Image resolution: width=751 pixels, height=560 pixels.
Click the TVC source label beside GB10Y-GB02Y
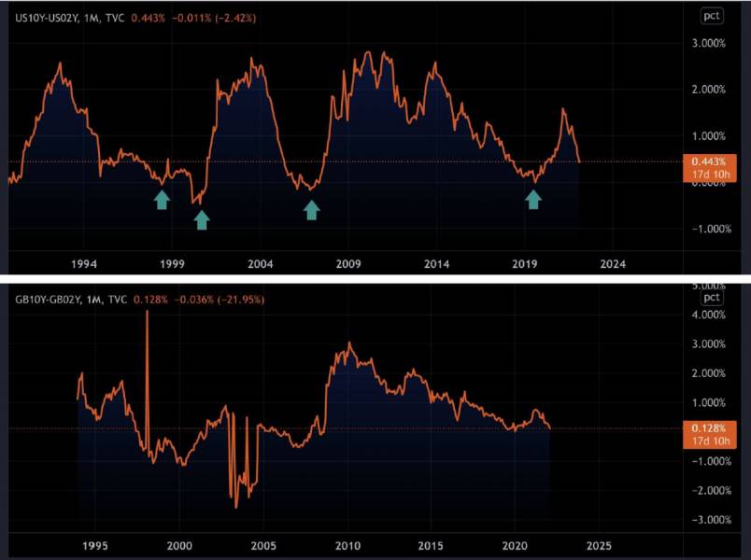(x=118, y=300)
